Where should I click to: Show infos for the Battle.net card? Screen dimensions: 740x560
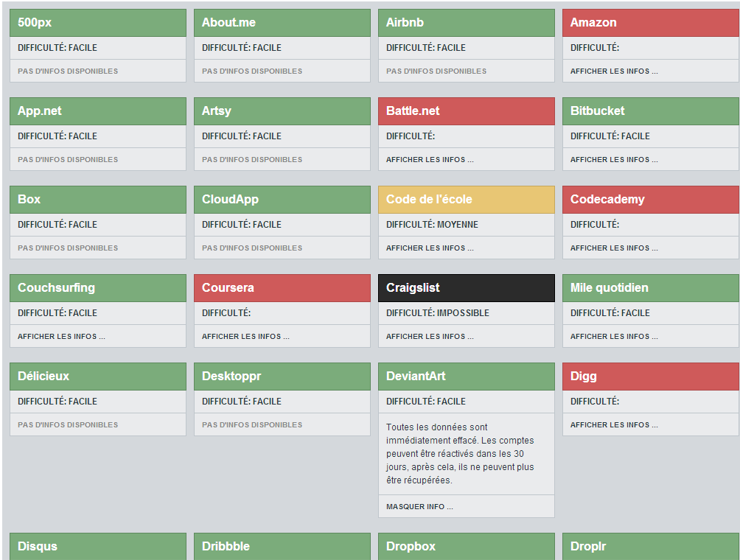pos(430,159)
